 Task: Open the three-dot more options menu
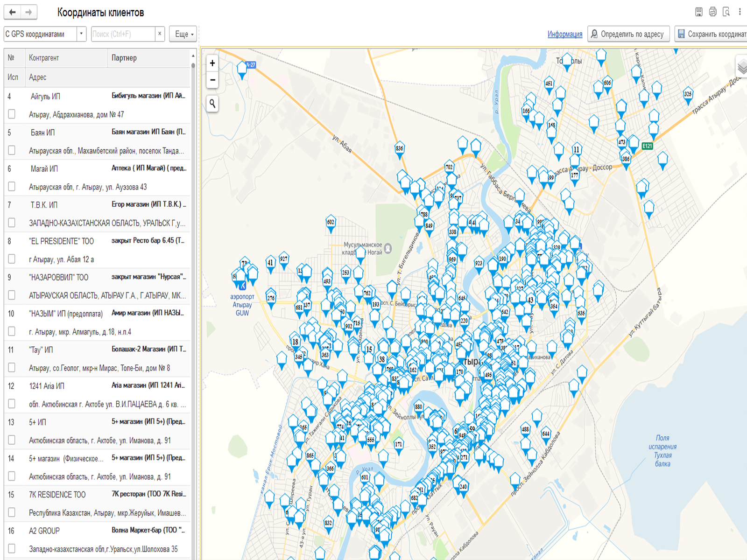pos(740,12)
